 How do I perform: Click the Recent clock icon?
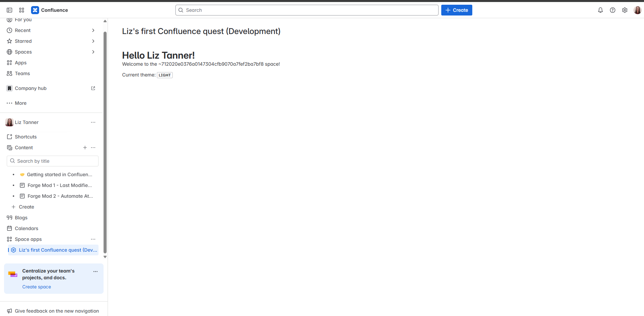(x=9, y=30)
